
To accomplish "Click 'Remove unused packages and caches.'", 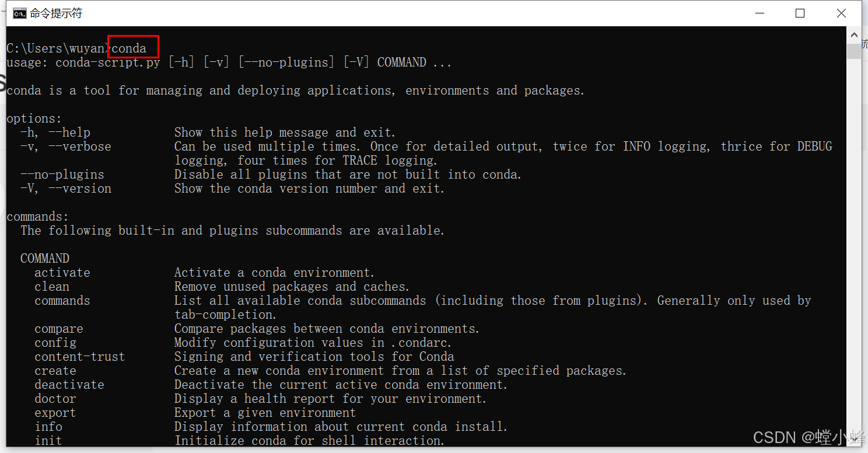I will pos(292,287).
